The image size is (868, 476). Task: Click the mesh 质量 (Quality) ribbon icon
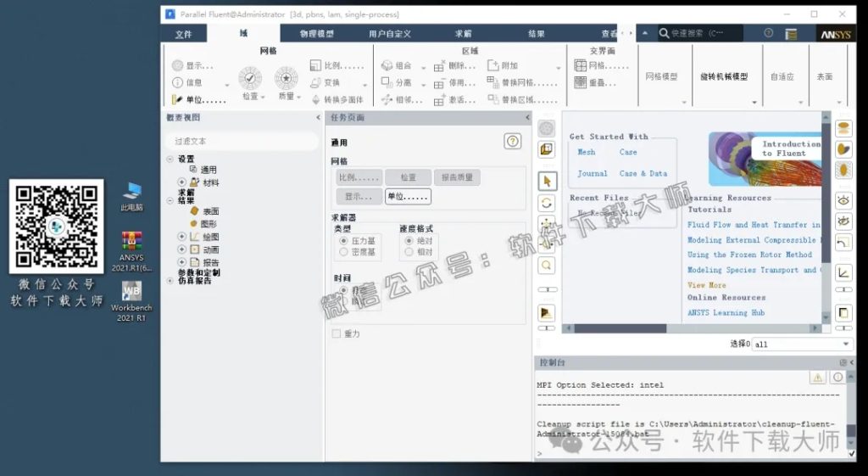tap(287, 79)
